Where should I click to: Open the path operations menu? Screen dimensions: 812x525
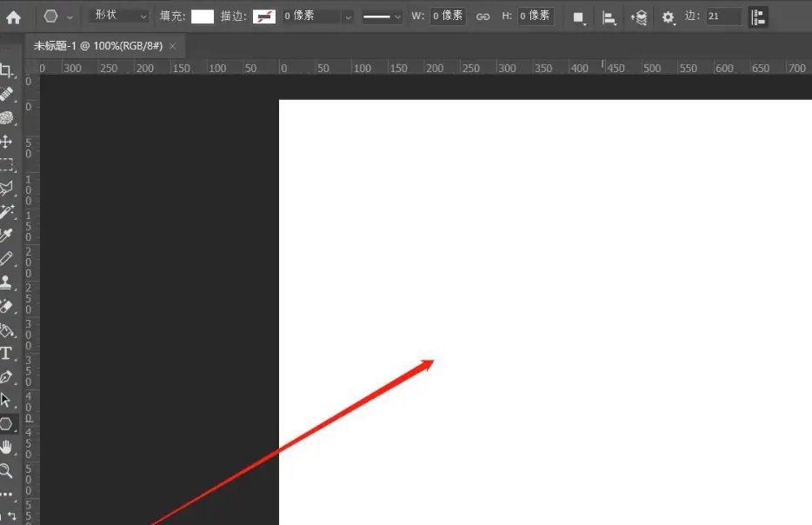tap(578, 17)
